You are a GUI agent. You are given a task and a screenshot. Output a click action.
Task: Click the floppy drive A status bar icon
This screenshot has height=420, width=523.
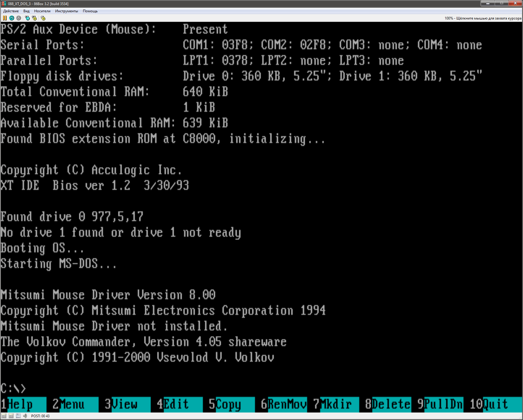coord(4,416)
